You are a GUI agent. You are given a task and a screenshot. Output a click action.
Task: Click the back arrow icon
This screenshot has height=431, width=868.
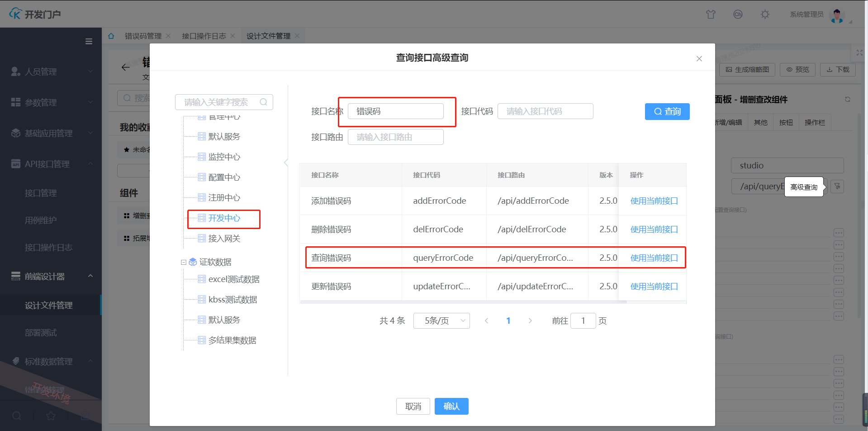point(125,67)
